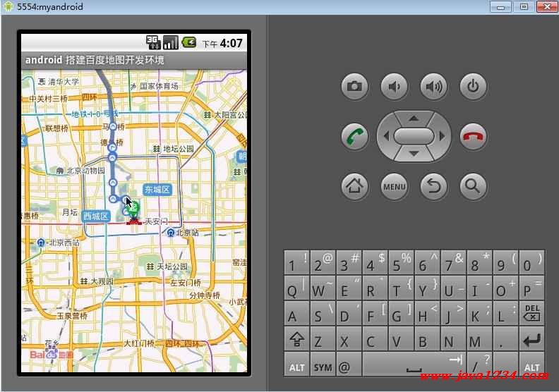Image resolution: width=559 pixels, height=392 pixels.
Task: Click the D-pad down arrow
Action: (414, 154)
